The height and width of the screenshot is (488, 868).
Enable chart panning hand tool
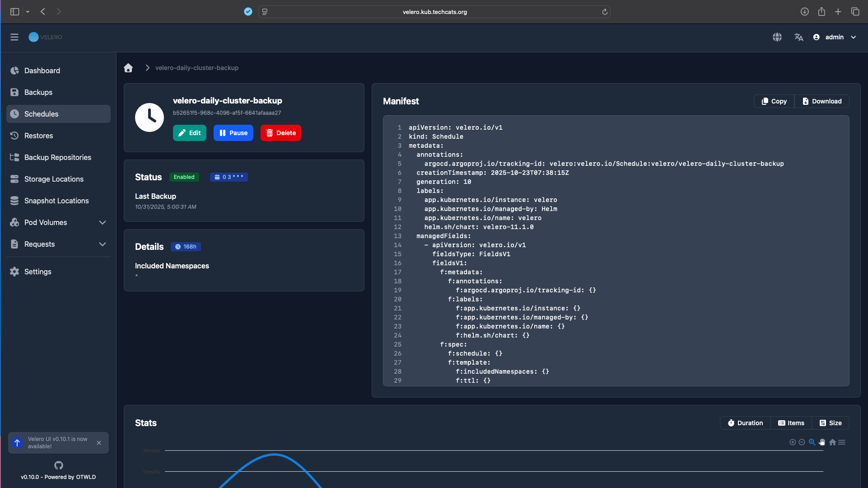pyautogui.click(x=822, y=442)
